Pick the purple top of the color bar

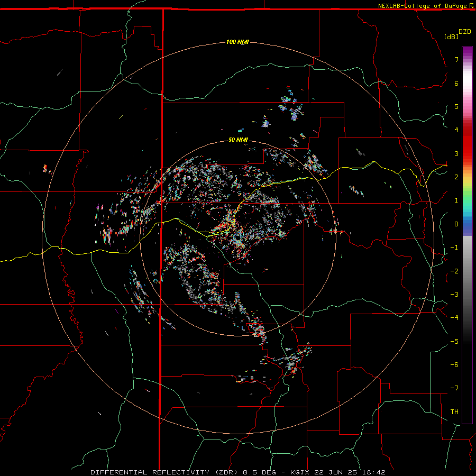click(x=467, y=52)
